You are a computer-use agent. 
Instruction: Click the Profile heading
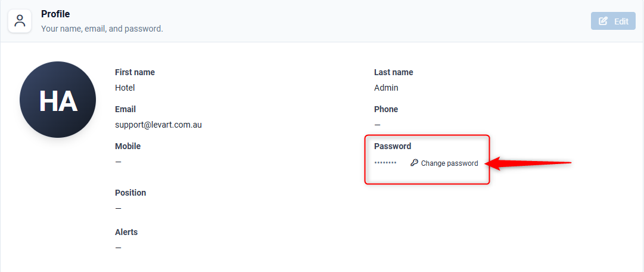coord(55,14)
